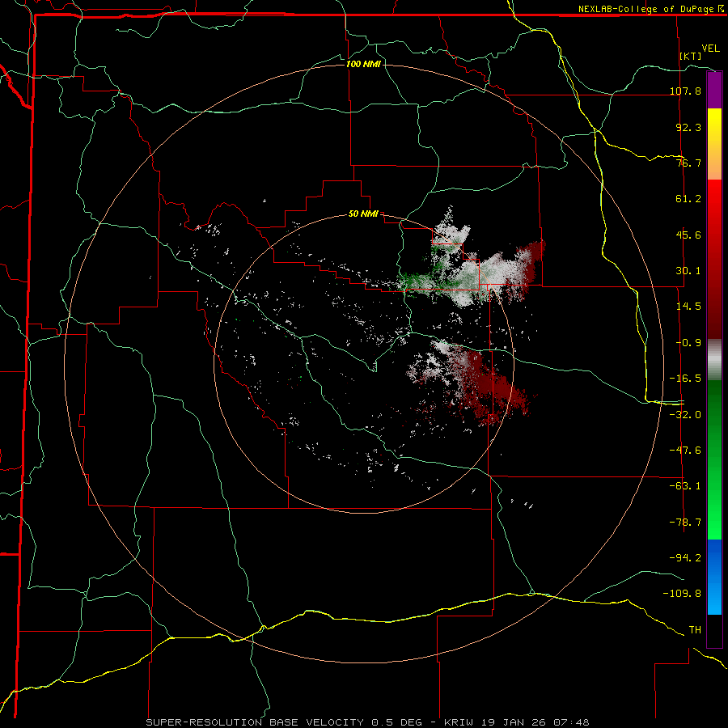The width and height of the screenshot is (728, 728).
Task: Click the 76.7 velocity scale value
Action: [688, 163]
